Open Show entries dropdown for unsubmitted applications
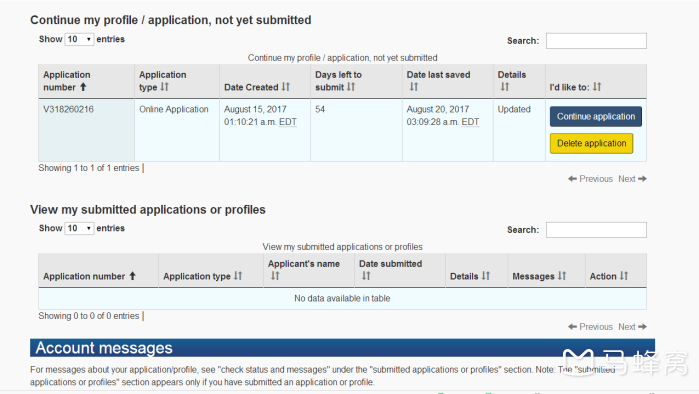 (79, 39)
